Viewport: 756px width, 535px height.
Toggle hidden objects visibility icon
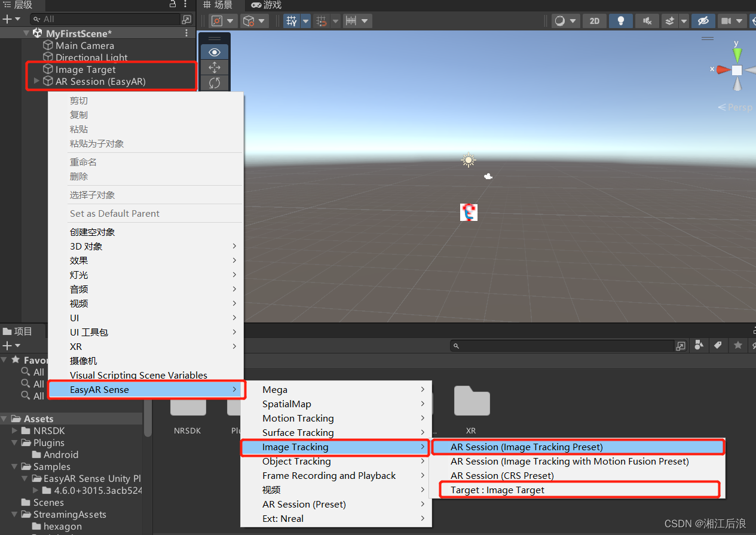pos(703,21)
